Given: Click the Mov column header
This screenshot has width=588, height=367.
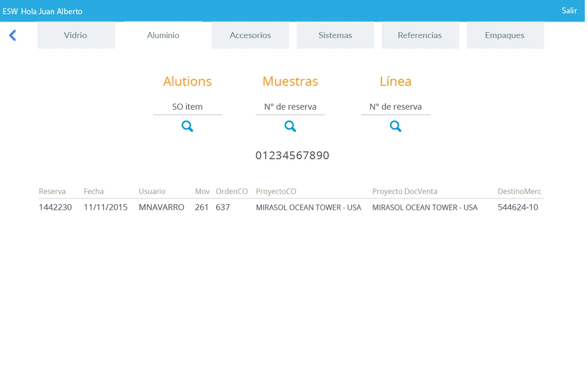Looking at the screenshot, I should tap(202, 192).
